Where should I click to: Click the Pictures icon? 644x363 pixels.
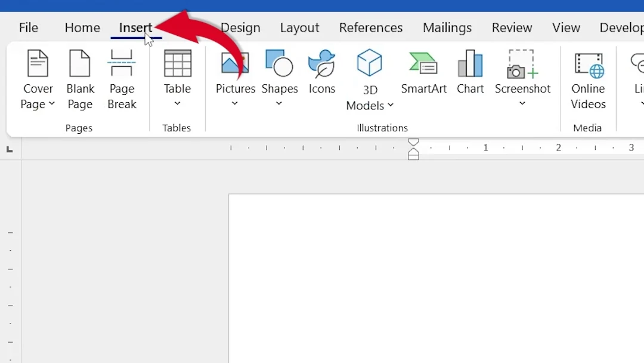pyautogui.click(x=235, y=63)
